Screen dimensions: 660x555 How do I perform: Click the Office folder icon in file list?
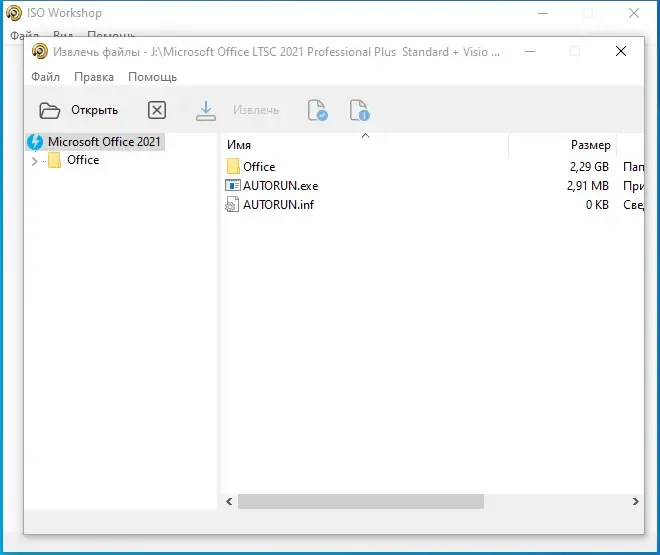point(233,166)
